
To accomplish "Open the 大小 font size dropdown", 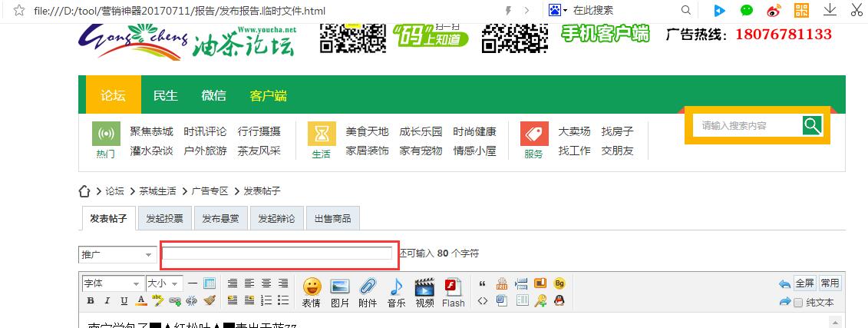I will click(164, 283).
